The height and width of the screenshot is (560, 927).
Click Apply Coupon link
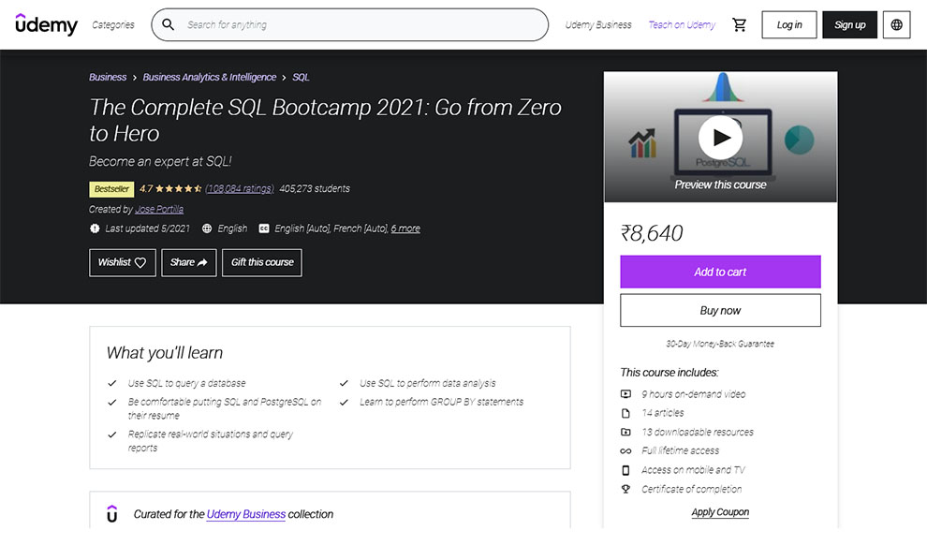(720, 512)
